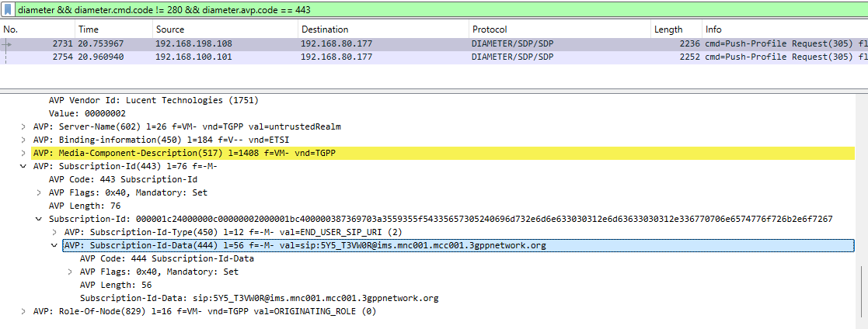This screenshot has height=329, width=868.
Task: Select Subscription-Id-Data sip URI value line
Action: click(259, 299)
